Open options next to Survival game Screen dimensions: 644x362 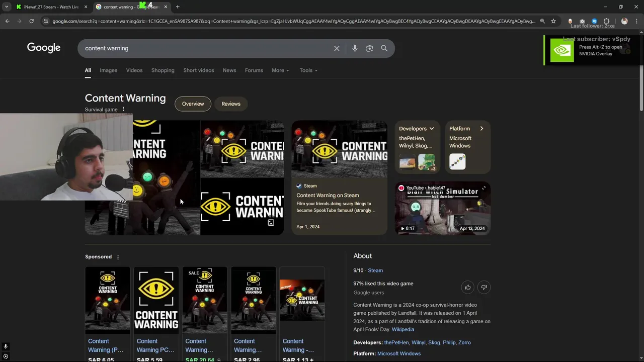click(x=123, y=109)
